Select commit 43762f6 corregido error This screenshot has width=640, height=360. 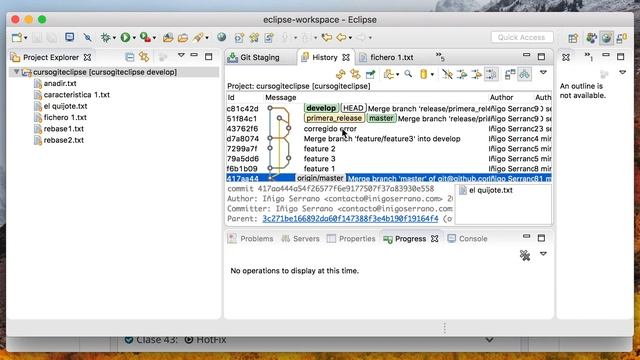(x=389, y=129)
